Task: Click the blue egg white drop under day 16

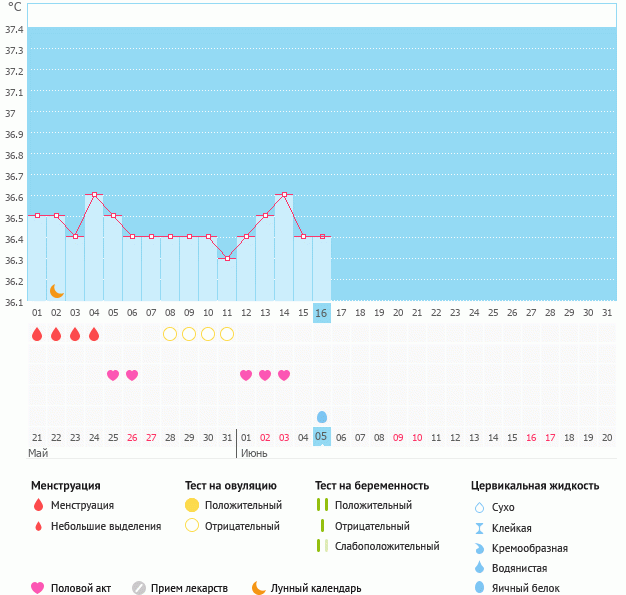Action: tap(322, 416)
